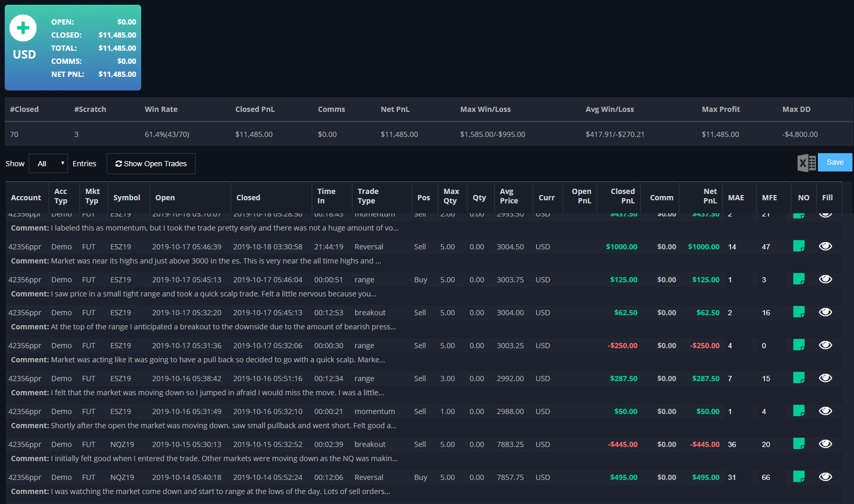The height and width of the screenshot is (504, 854).
Task: Click Max Win/Loss value $1,585.00/-$995.00
Action: click(x=493, y=134)
